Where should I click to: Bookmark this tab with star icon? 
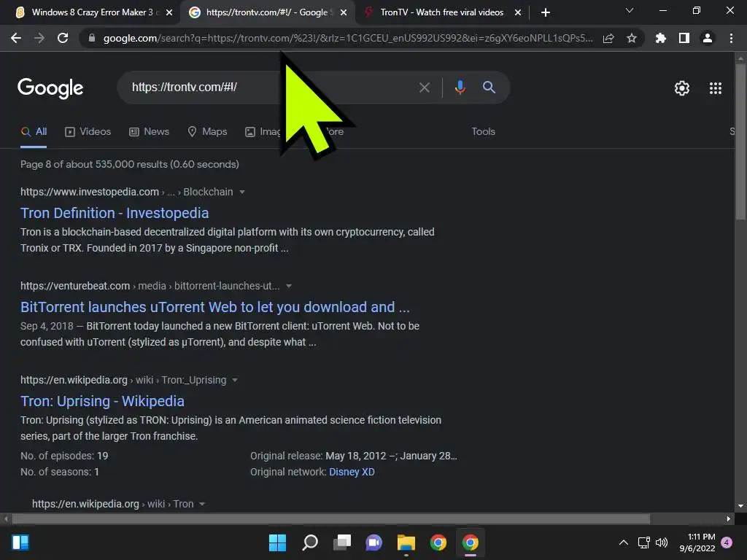pos(632,38)
